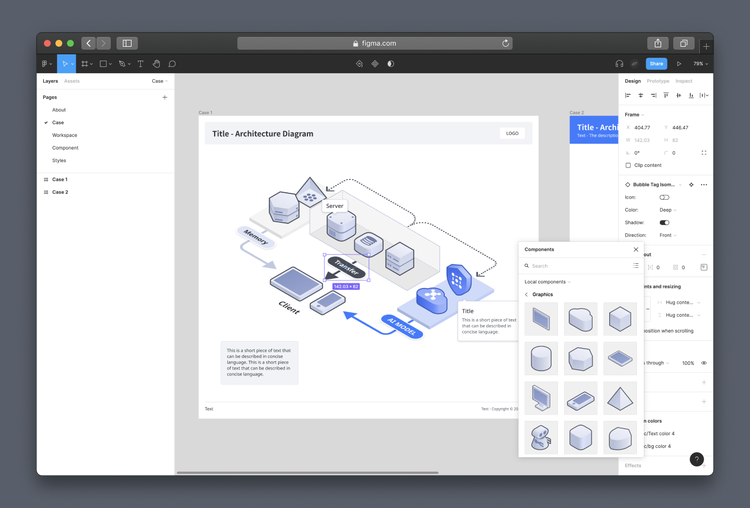This screenshot has width=750, height=508.
Task: Go to main component icon beside Bubble Tag
Action: click(691, 185)
